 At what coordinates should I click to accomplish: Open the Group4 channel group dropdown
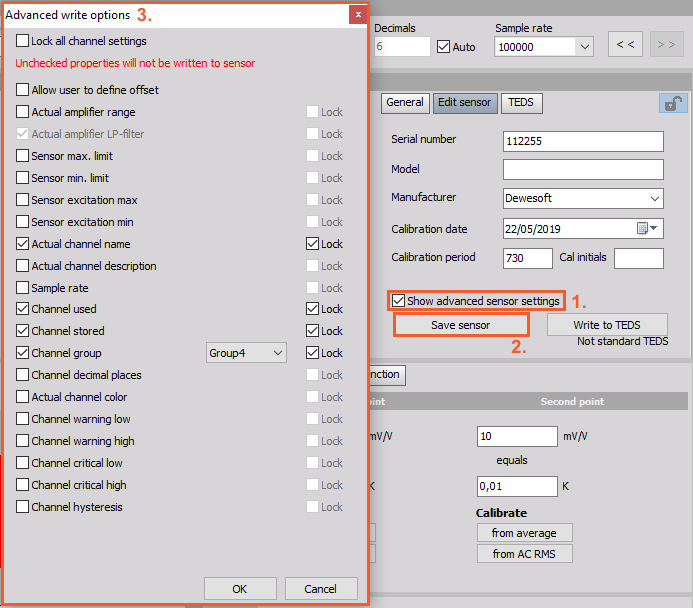click(x=246, y=353)
